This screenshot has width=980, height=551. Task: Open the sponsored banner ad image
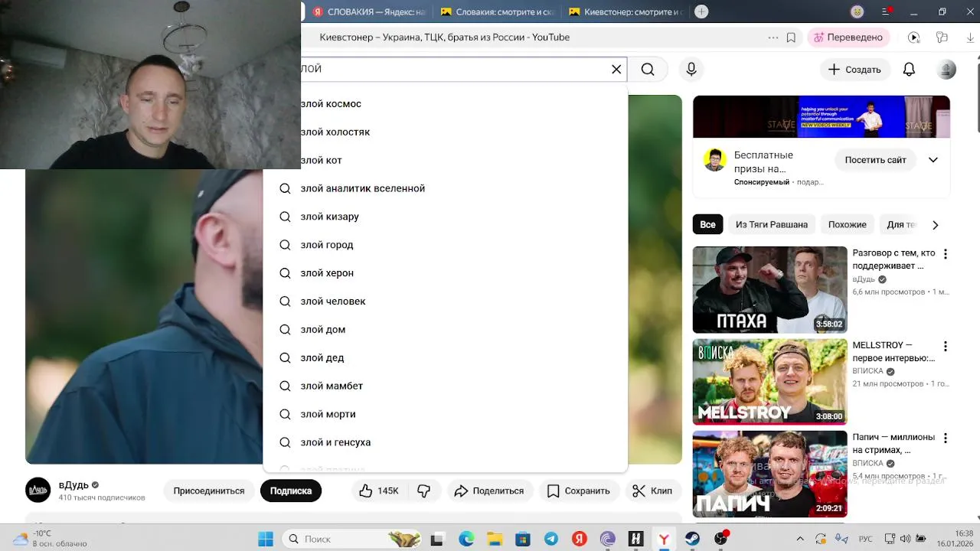[x=822, y=116]
